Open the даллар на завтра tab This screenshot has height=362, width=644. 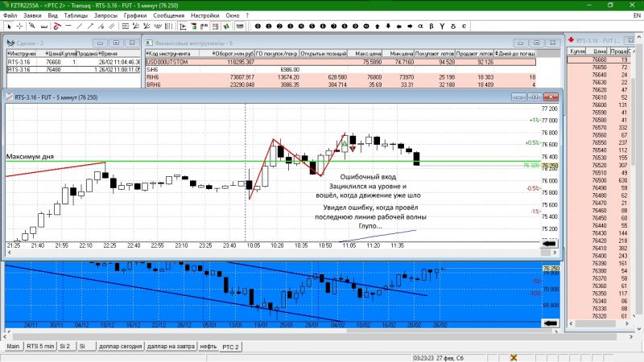(x=171, y=347)
